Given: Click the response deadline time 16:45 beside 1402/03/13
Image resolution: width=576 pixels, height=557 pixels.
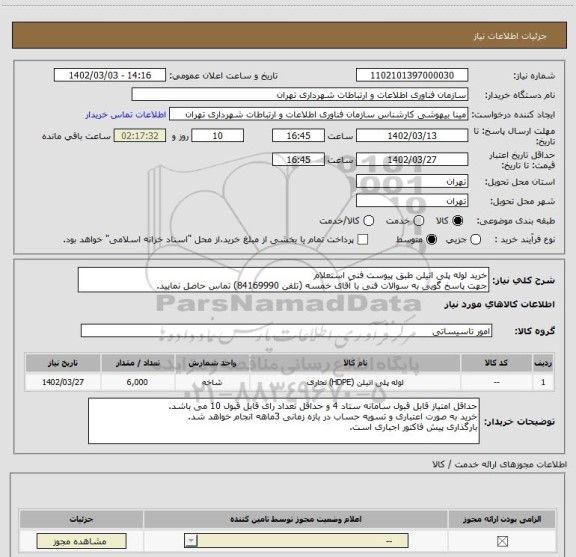Looking at the screenshot, I should click(298, 136).
